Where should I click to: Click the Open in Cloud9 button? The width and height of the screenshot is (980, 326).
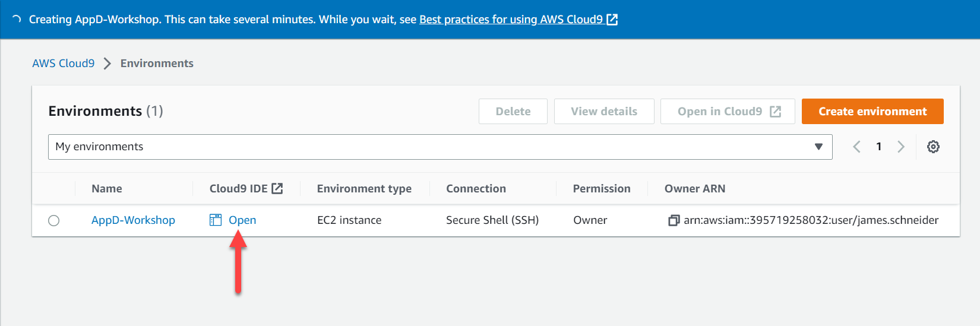pos(728,112)
